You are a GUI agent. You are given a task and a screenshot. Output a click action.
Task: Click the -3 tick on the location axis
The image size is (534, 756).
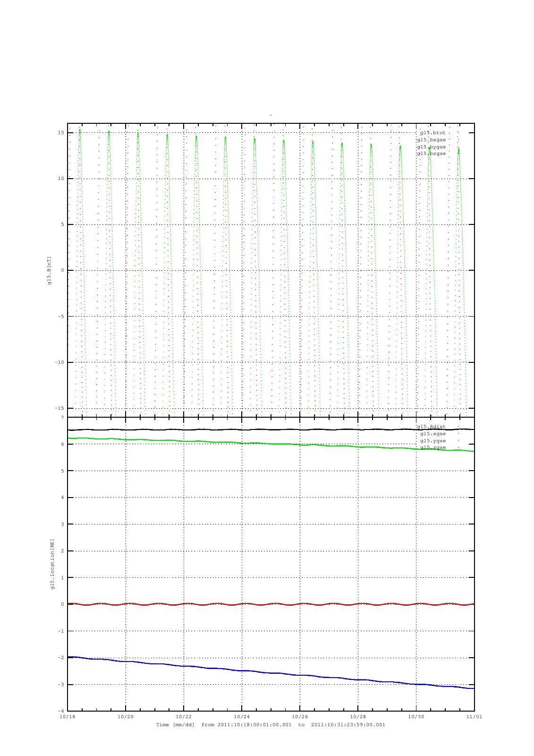coord(61,685)
